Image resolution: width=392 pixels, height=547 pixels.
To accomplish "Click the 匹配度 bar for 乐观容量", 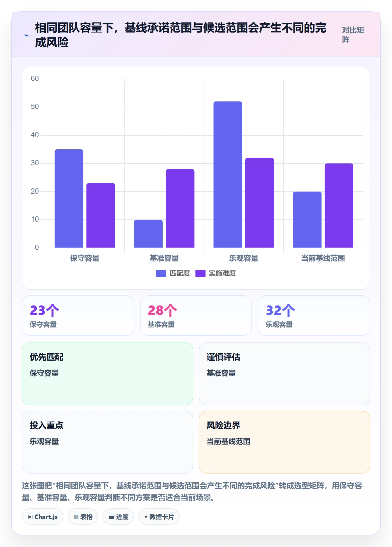I will point(228,175).
